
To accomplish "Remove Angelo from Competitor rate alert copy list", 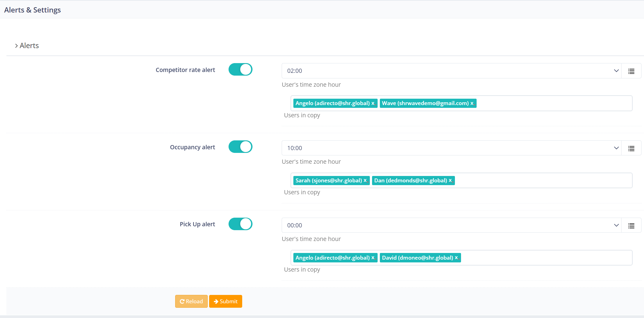I will (373, 103).
